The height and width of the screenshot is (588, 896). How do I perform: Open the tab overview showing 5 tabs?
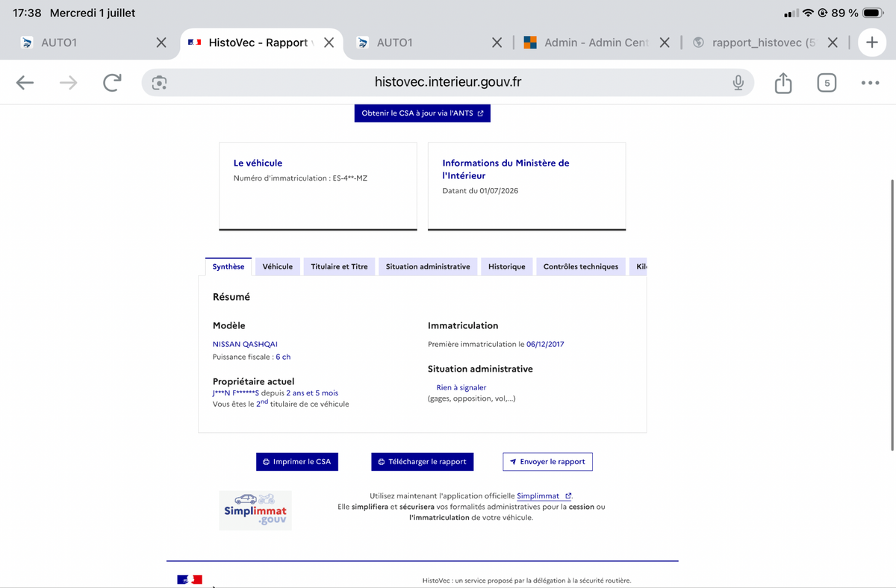(x=826, y=83)
